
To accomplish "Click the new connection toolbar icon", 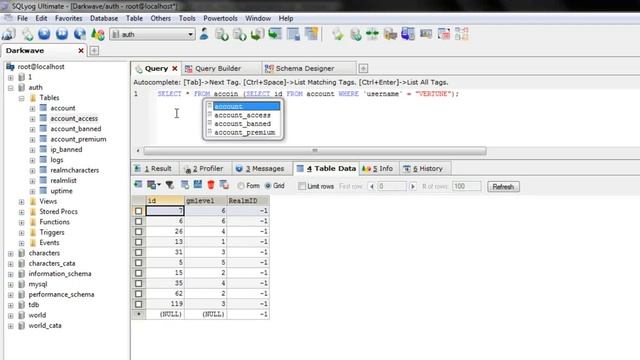I will click(x=9, y=34).
